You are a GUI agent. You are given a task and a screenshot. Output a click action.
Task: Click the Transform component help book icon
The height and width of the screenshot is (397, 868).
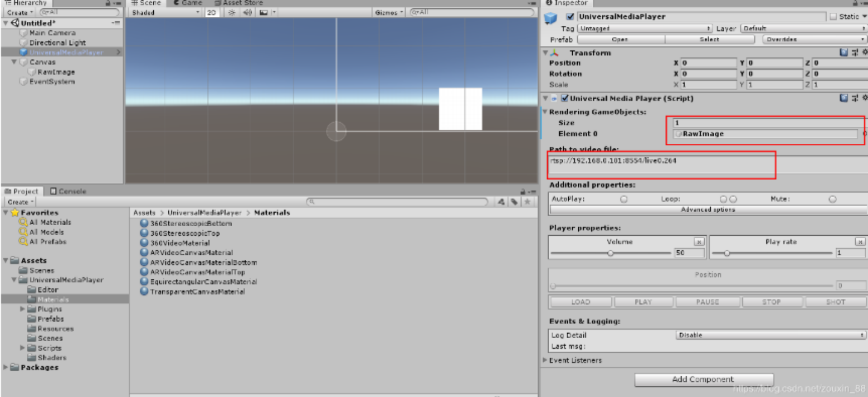pos(843,52)
